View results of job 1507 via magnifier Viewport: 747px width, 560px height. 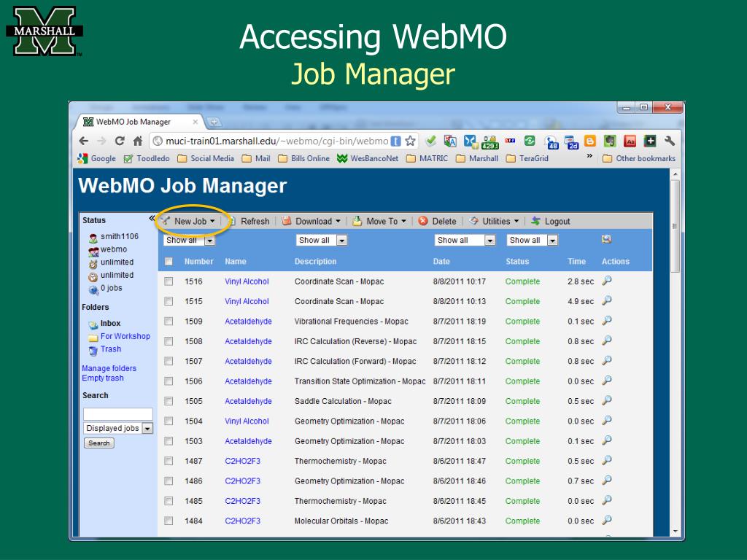coord(606,360)
